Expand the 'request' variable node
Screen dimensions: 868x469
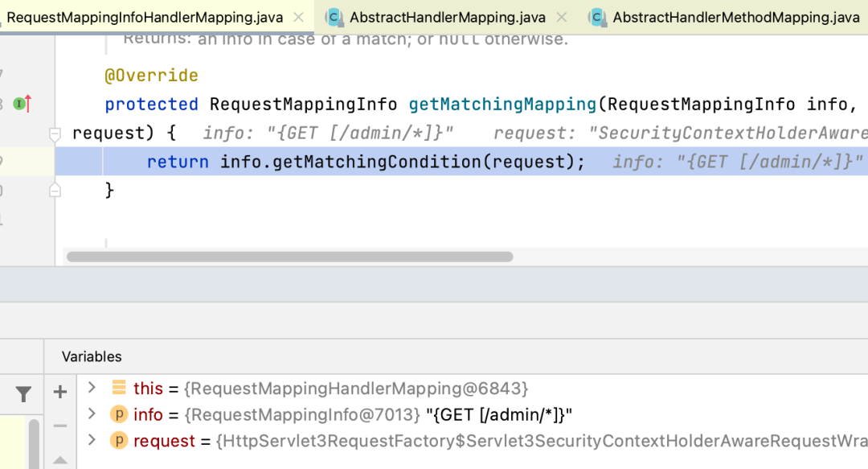92,441
